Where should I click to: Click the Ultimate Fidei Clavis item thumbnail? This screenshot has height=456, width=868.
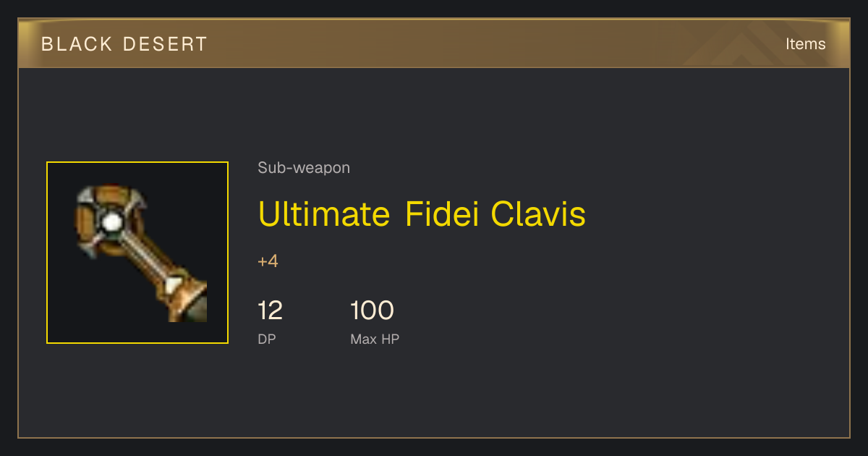pyautogui.click(x=137, y=253)
